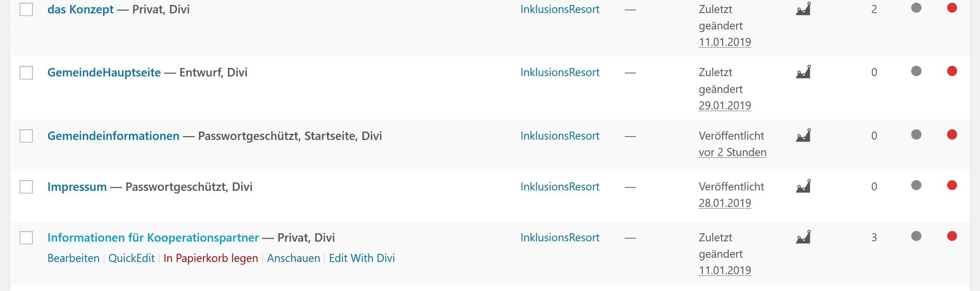The image size is (980, 291).
Task: Click stats graph icon in Gemeindeinformationen row
Action: 803,135
